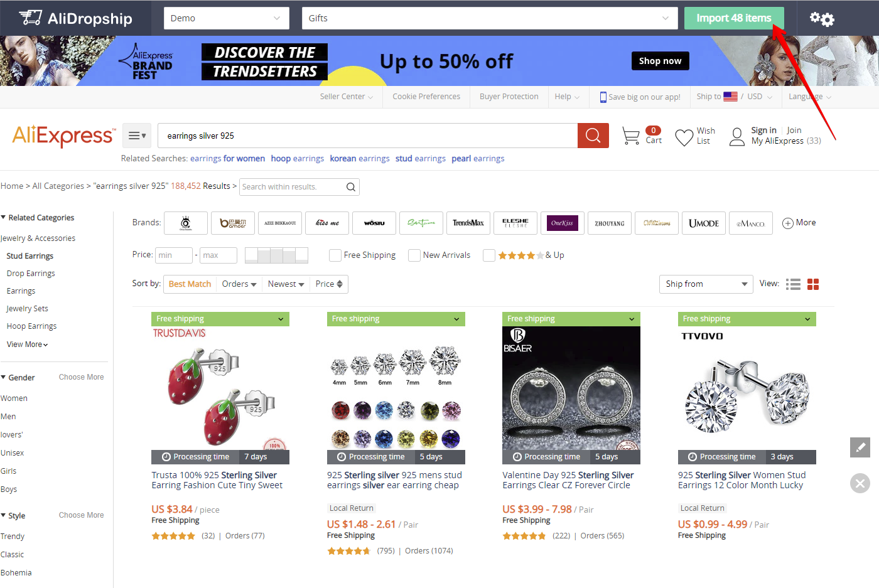Click the price range histogram slider

click(x=276, y=255)
